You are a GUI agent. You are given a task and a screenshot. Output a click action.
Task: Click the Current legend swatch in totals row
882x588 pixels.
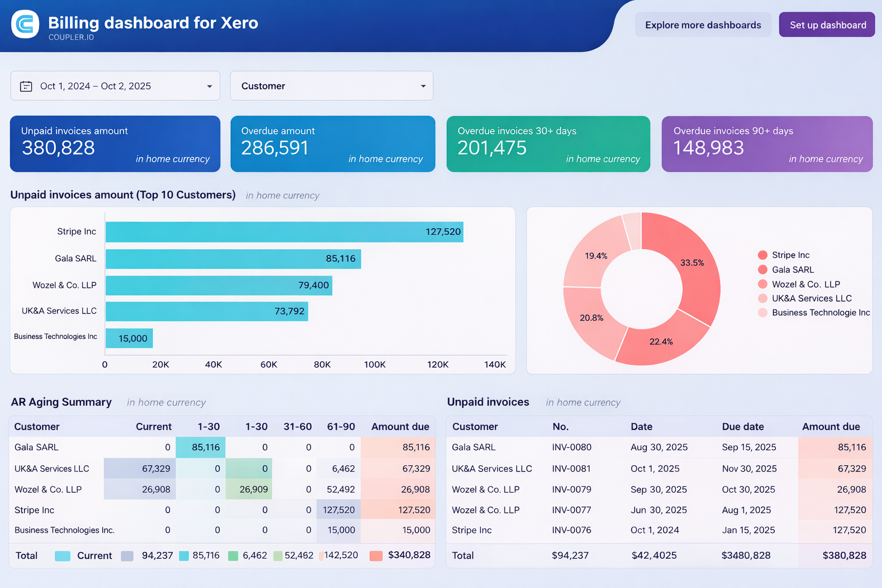pyautogui.click(x=62, y=556)
